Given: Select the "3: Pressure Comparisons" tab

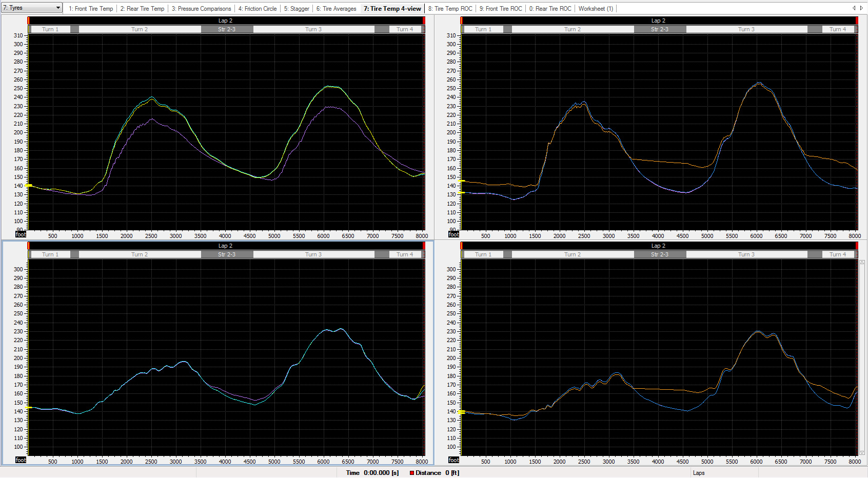Looking at the screenshot, I should [x=201, y=8].
